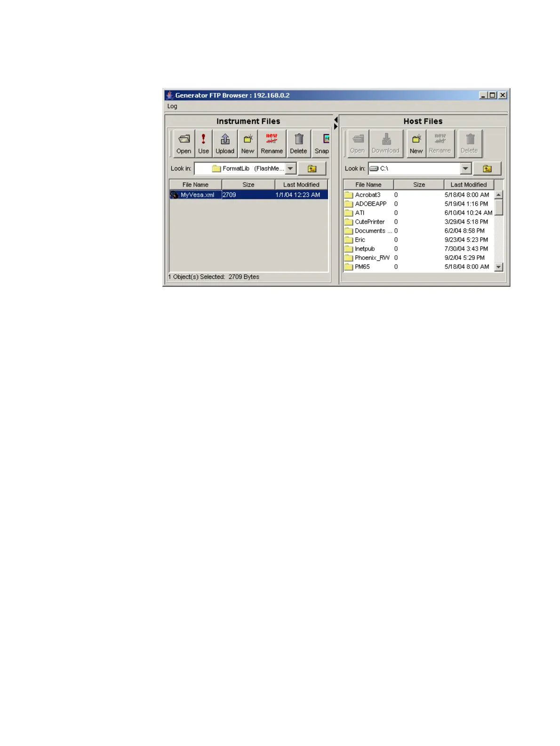Click Rename in Instrument Files toolbar

[x=272, y=144]
